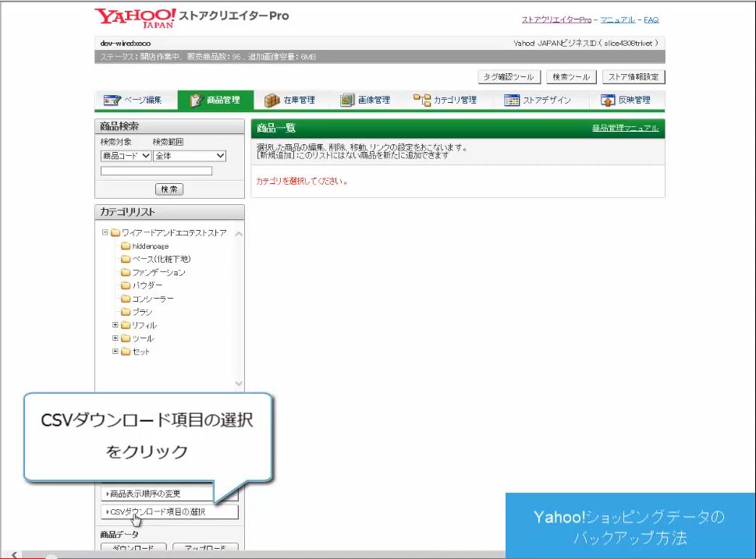The height and width of the screenshot is (559, 756).
Task: Select the ファンデーション category
Action: pos(158,273)
